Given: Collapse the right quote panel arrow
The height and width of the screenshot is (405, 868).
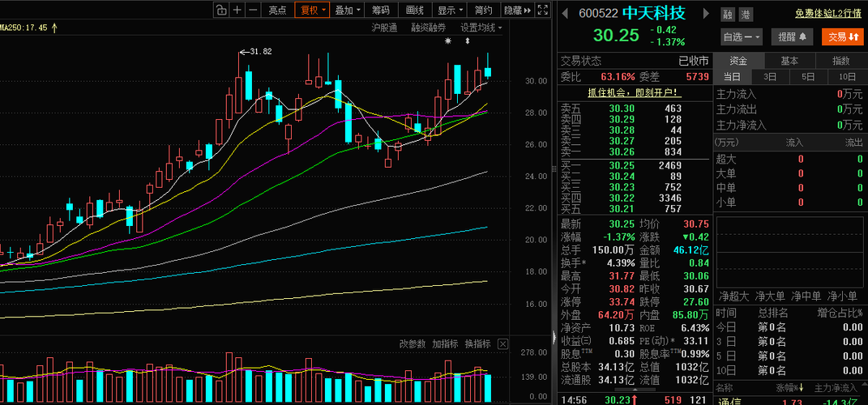Looking at the screenshot, I should pos(554,337).
